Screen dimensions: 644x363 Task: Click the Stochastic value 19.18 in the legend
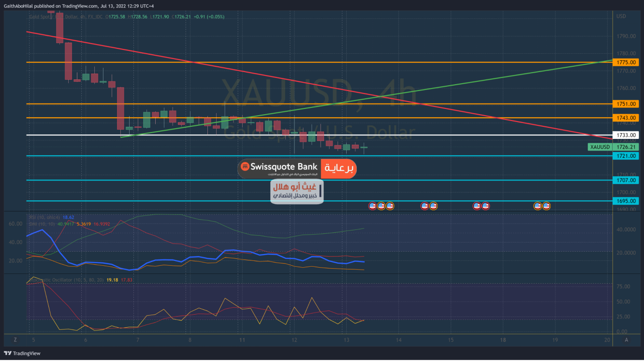pyautogui.click(x=112, y=280)
